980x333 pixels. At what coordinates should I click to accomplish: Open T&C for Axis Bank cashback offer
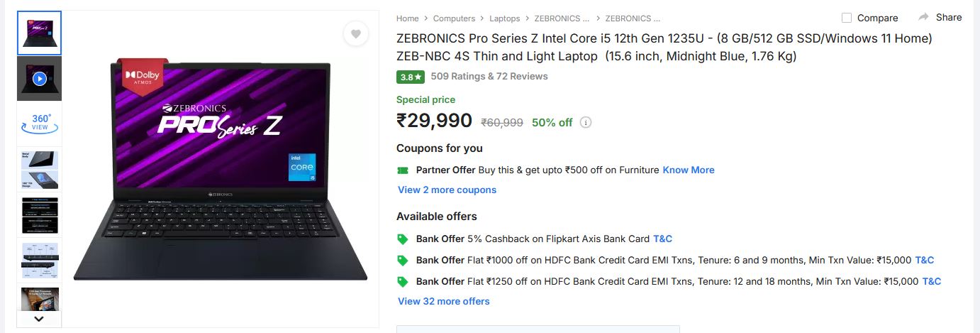[662, 239]
